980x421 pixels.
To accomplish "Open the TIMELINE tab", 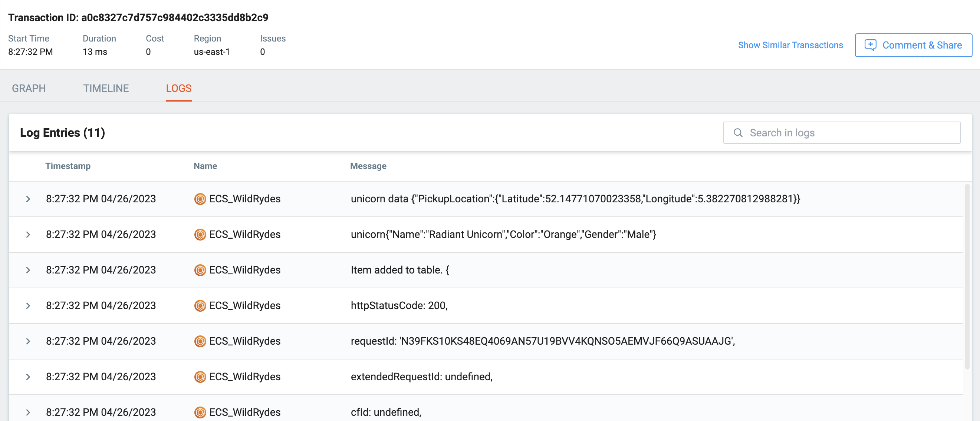I will [106, 88].
